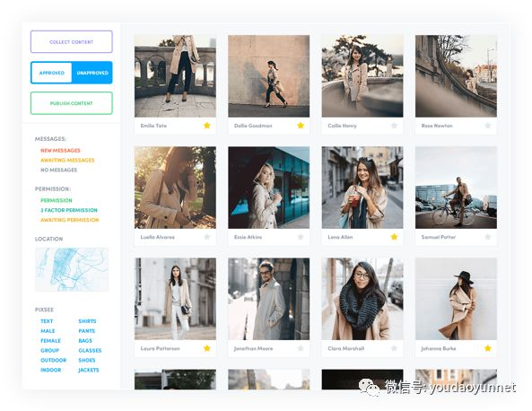Screen dimensions: 532x411
Task: Unstar Johanna Burke's photo
Action: pos(488,348)
